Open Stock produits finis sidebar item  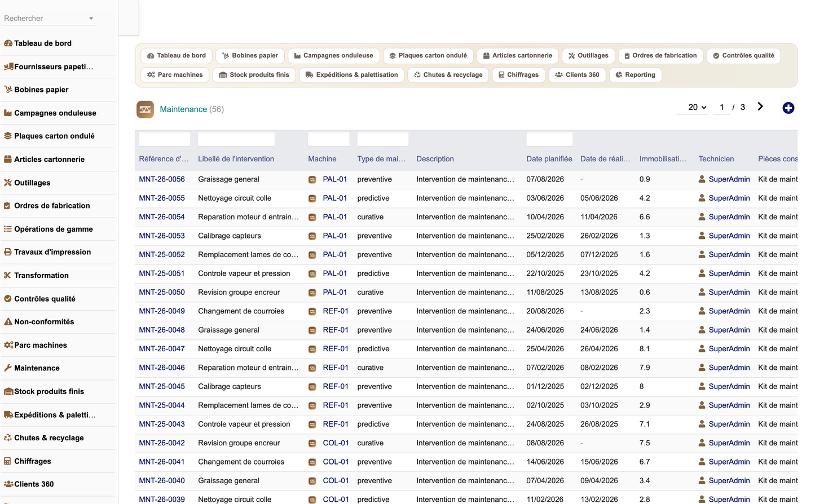point(44,391)
